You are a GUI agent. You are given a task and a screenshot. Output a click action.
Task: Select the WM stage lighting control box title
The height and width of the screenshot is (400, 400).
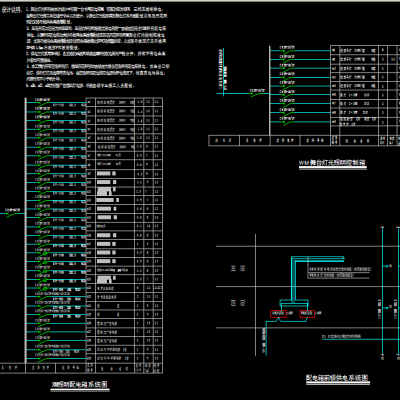coord(332,163)
